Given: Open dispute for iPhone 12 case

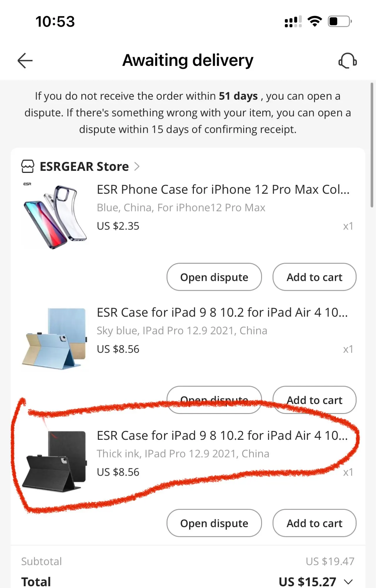Looking at the screenshot, I should point(214,277).
